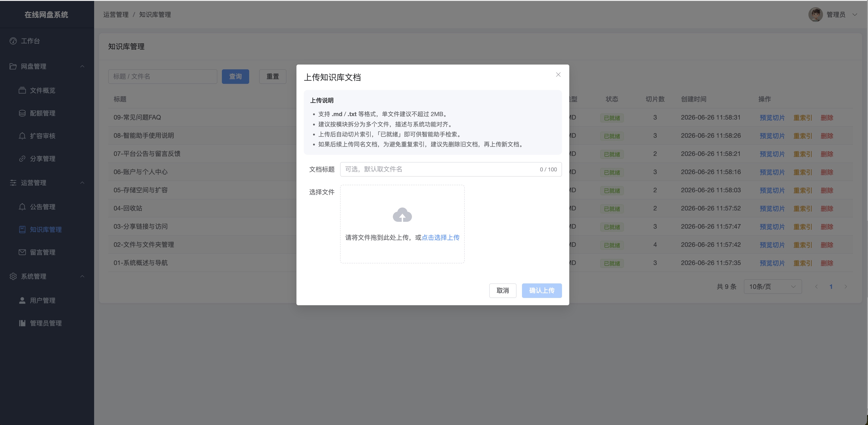
Task: Go to next page arrow in pagination
Action: tap(845, 287)
